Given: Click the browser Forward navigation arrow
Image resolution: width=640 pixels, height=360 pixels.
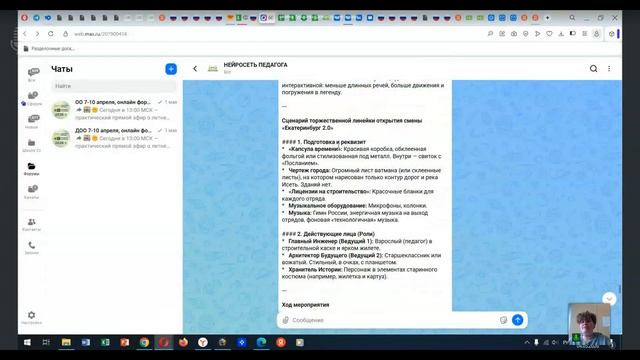Looking at the screenshot, I should [38, 34].
